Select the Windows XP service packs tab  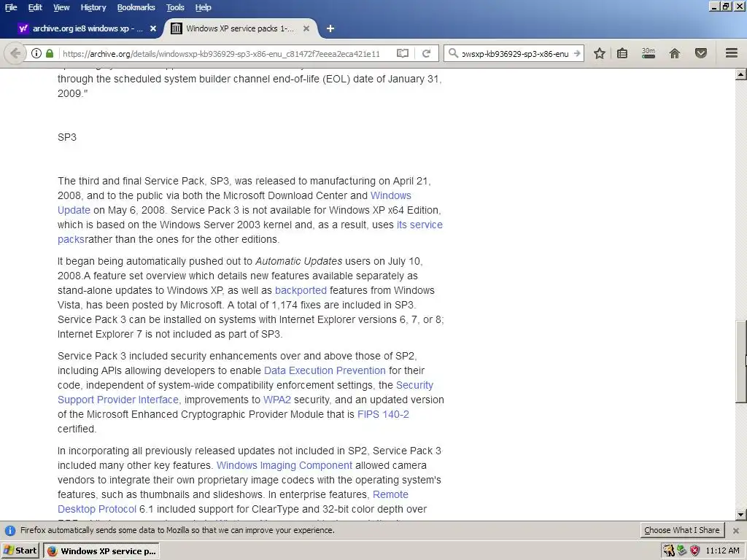click(240, 28)
